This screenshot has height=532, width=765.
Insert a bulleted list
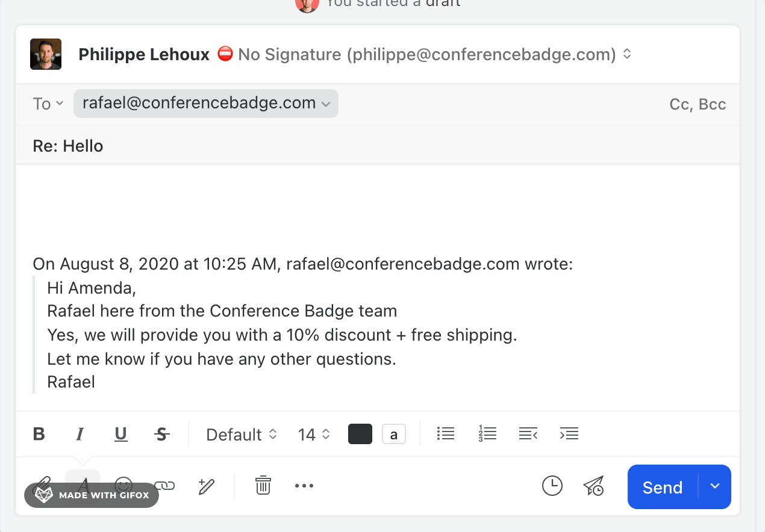tap(446, 433)
